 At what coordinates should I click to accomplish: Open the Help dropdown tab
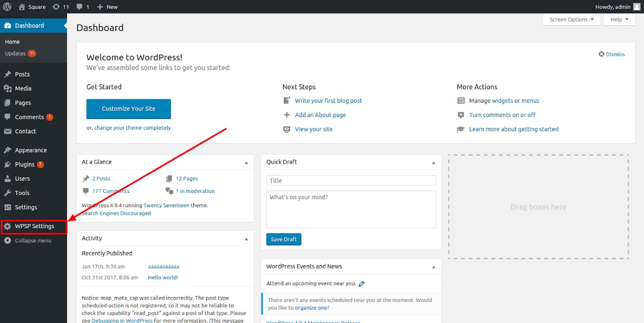(x=619, y=20)
